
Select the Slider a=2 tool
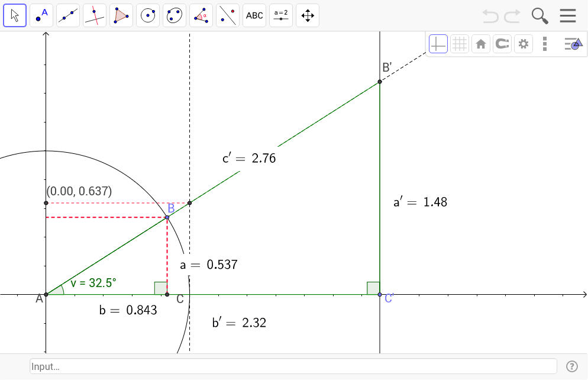pos(281,15)
